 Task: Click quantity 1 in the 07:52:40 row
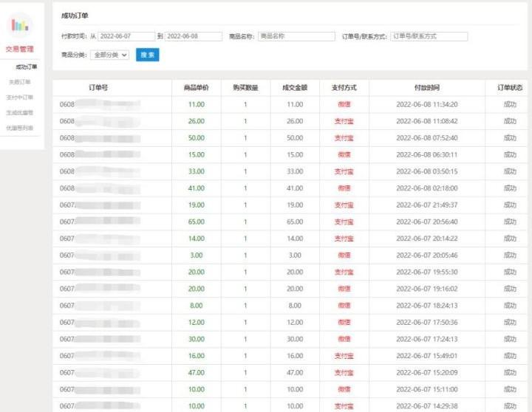coord(245,138)
